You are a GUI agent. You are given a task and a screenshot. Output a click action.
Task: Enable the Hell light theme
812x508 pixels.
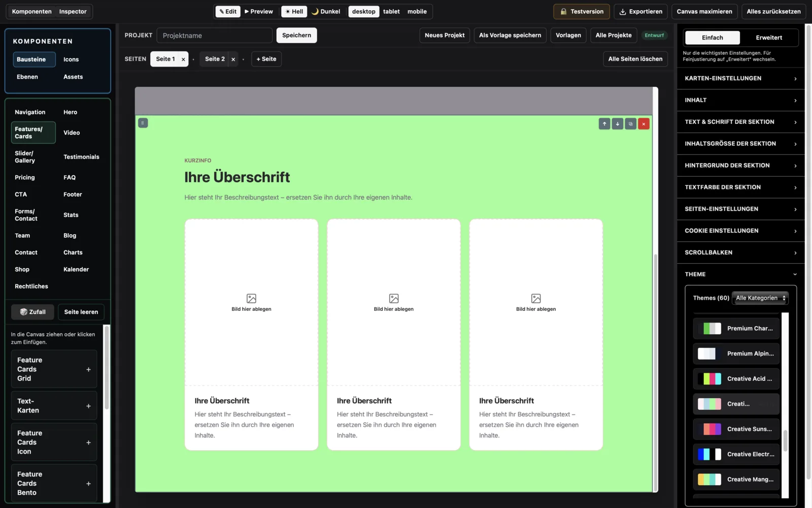point(294,12)
